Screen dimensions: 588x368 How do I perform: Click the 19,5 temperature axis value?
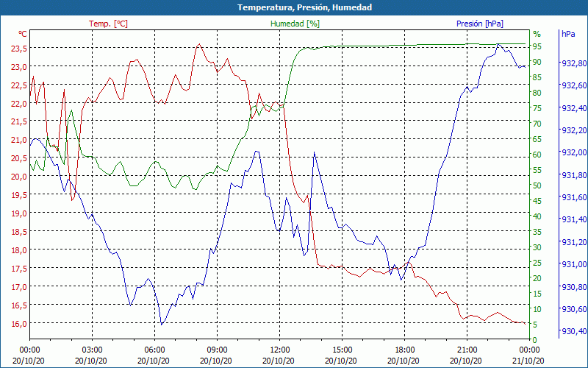(20, 195)
